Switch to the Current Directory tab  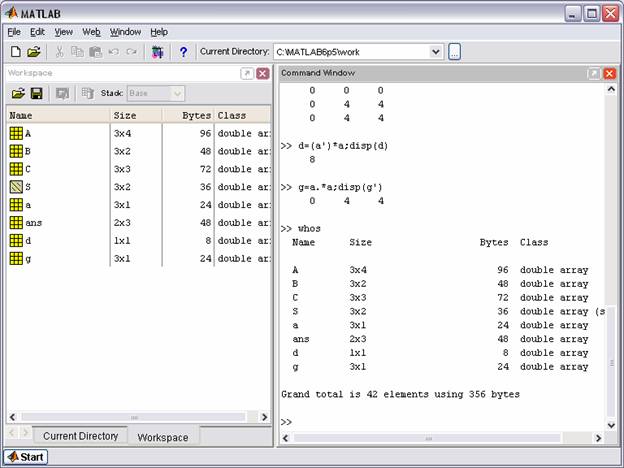pyautogui.click(x=80, y=436)
